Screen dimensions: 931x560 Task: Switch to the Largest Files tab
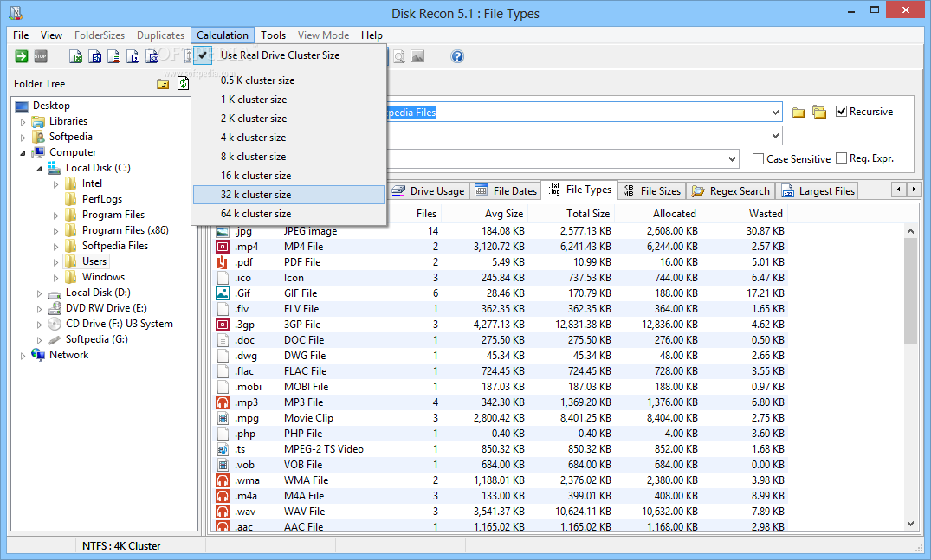[818, 191]
